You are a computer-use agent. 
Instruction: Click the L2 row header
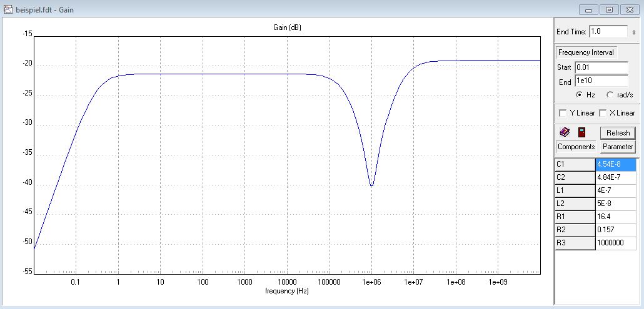tap(575, 204)
